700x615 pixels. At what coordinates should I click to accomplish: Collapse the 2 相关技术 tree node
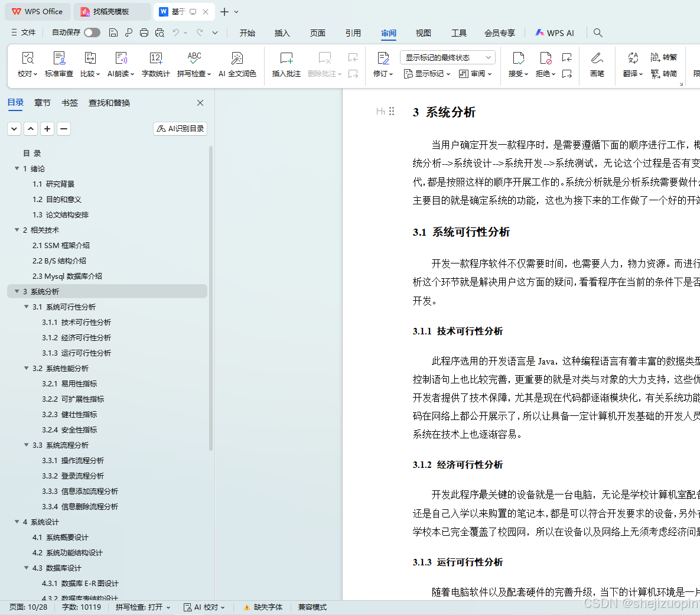point(17,230)
